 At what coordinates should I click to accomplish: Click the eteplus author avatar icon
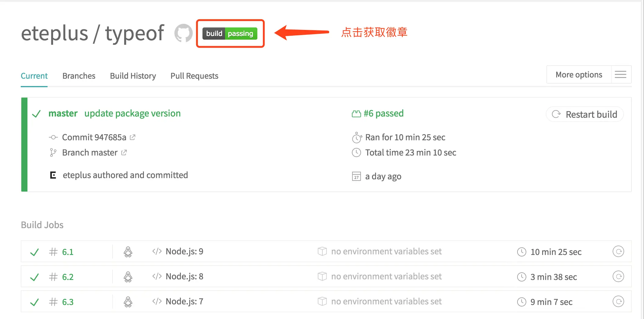click(x=53, y=175)
